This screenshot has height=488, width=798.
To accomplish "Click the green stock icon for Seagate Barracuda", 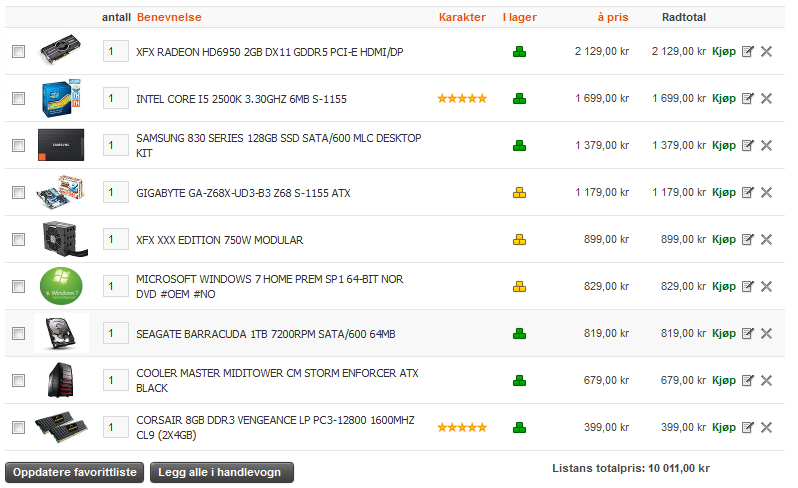I will 519,333.
